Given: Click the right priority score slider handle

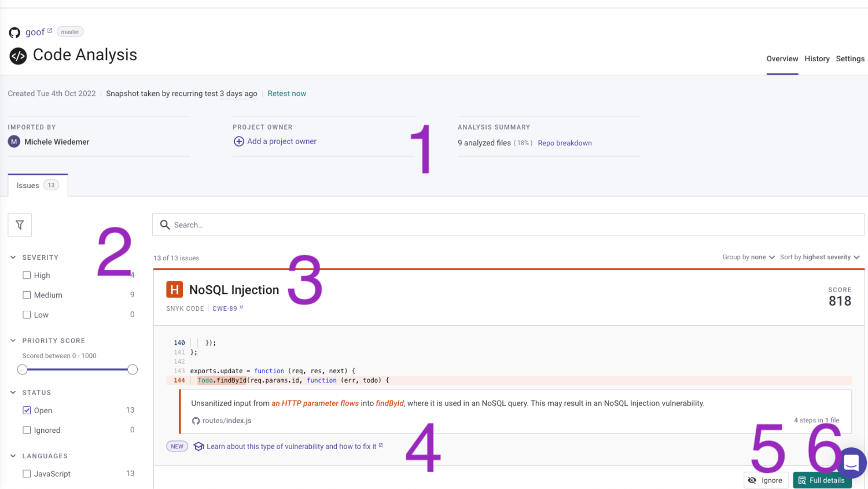Looking at the screenshot, I should [x=133, y=369].
